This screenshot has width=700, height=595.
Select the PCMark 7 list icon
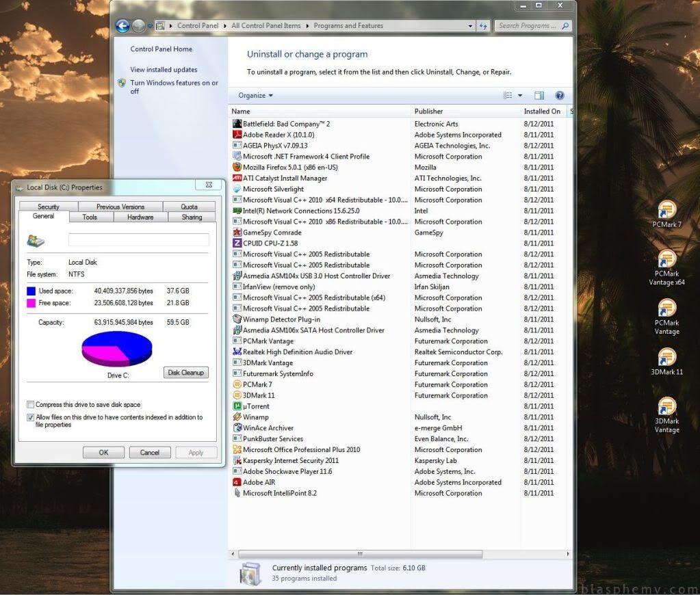(x=237, y=384)
